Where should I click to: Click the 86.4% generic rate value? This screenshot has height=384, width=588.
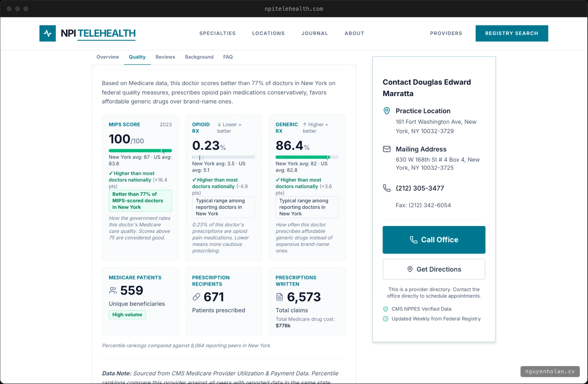pos(293,146)
